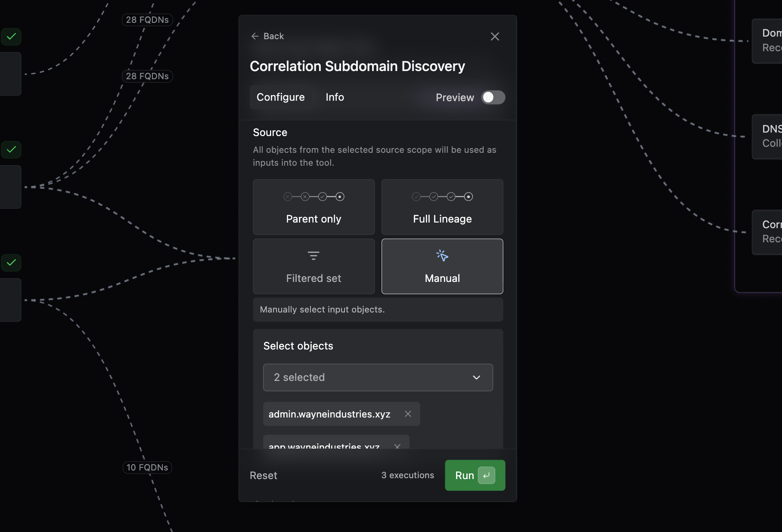Click the top green checkmark status icon
Viewport: 782px width, 532px height.
(11, 37)
